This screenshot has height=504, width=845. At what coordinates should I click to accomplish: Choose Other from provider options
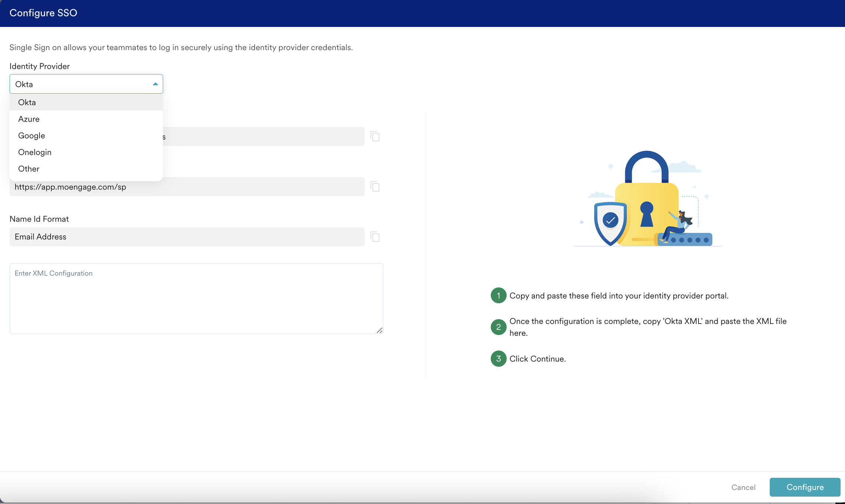pyautogui.click(x=29, y=169)
